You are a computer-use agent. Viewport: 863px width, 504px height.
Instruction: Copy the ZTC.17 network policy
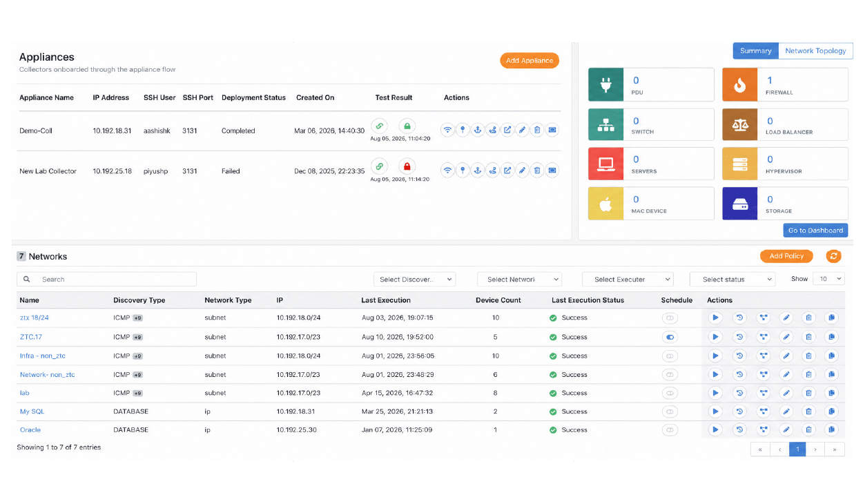(831, 337)
